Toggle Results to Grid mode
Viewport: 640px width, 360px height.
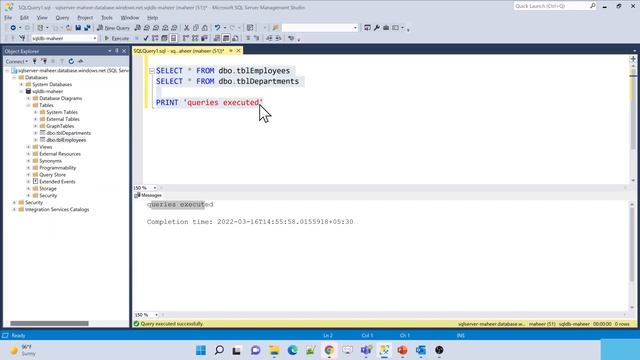click(x=226, y=38)
